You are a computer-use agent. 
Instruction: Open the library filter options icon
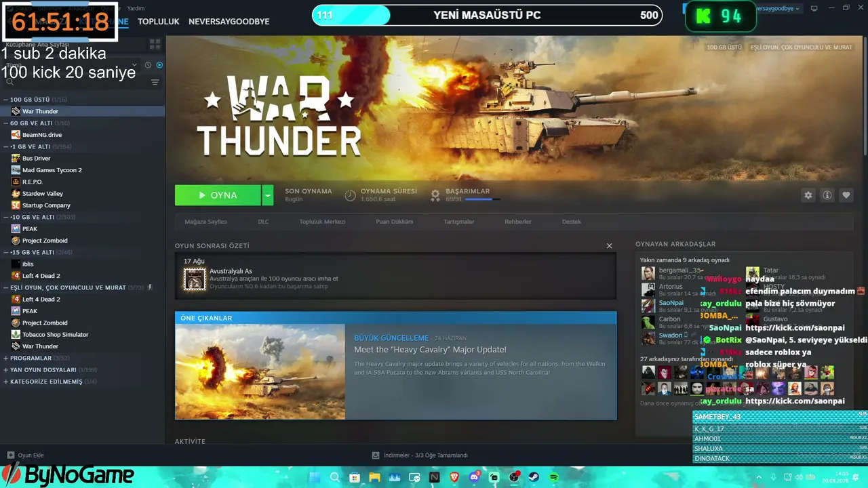coord(155,82)
